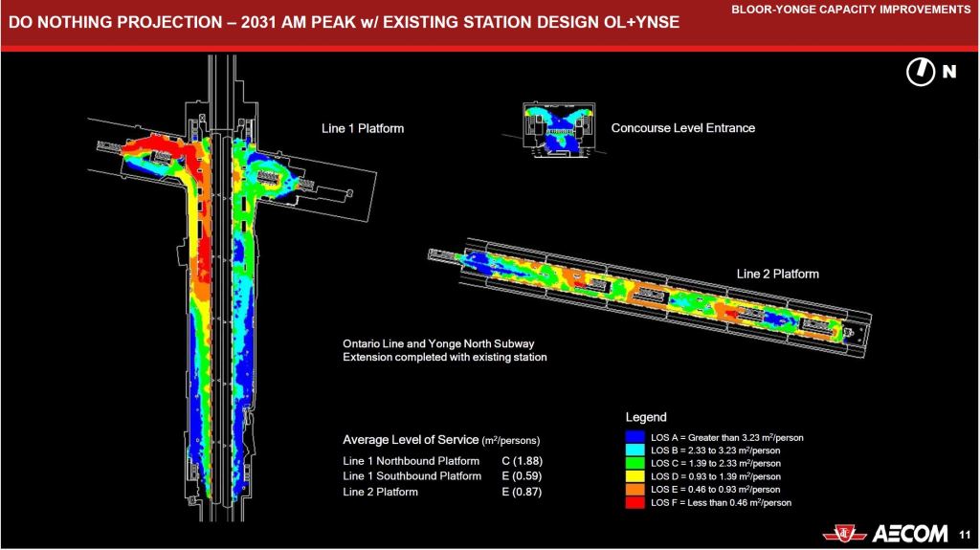
Task: Click the Concourse Level Entrance label
Action: (682, 128)
